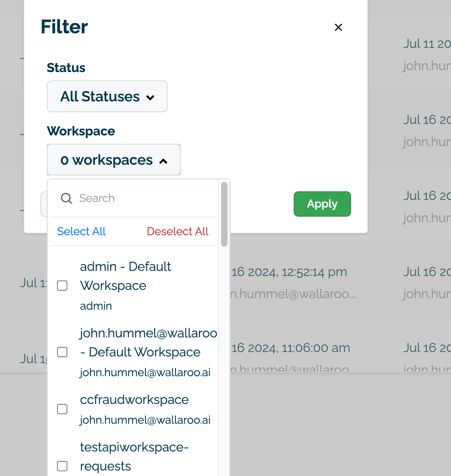Check the admin - Default Workspace checkbox
Screen dimensions: 451x476
point(62,286)
